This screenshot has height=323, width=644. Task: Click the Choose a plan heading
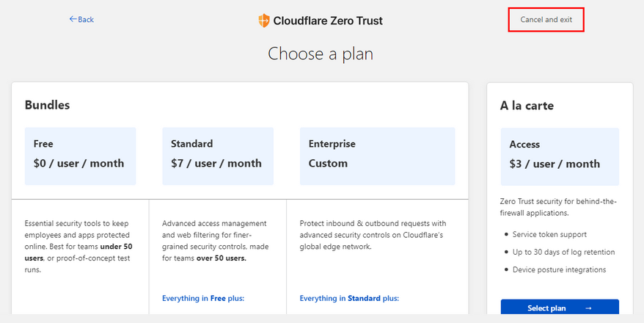321,54
